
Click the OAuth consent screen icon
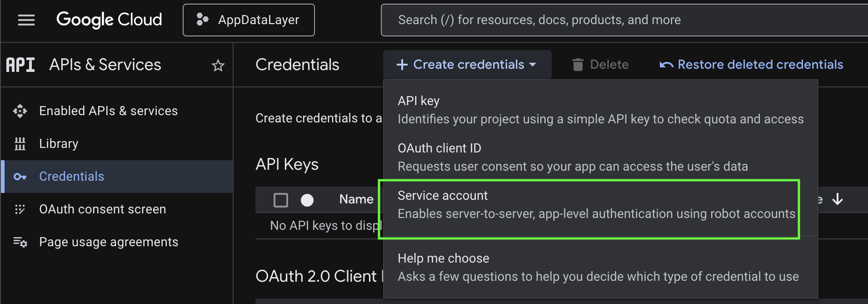(20, 209)
